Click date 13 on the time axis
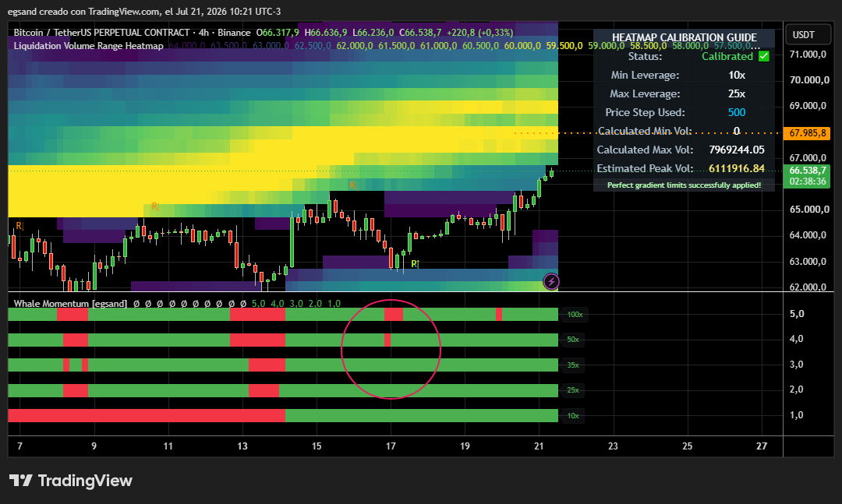 (x=242, y=446)
